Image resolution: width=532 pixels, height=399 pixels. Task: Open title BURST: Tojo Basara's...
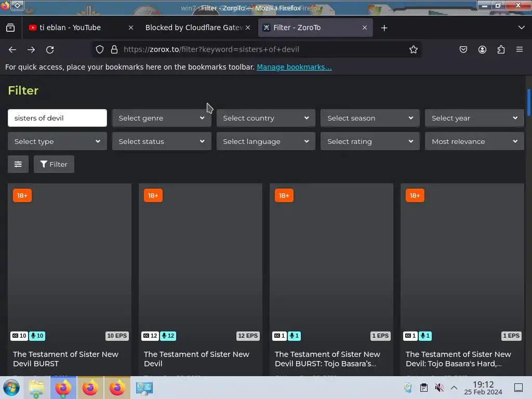coord(327,359)
